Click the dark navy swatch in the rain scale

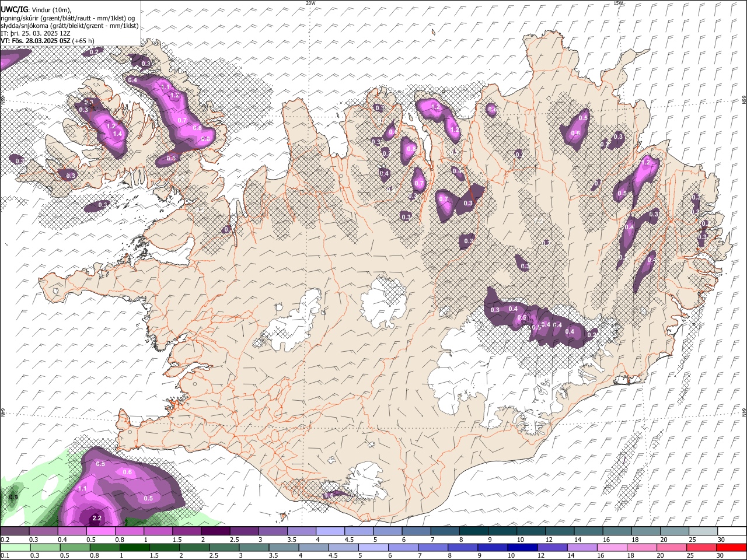(x=522, y=547)
